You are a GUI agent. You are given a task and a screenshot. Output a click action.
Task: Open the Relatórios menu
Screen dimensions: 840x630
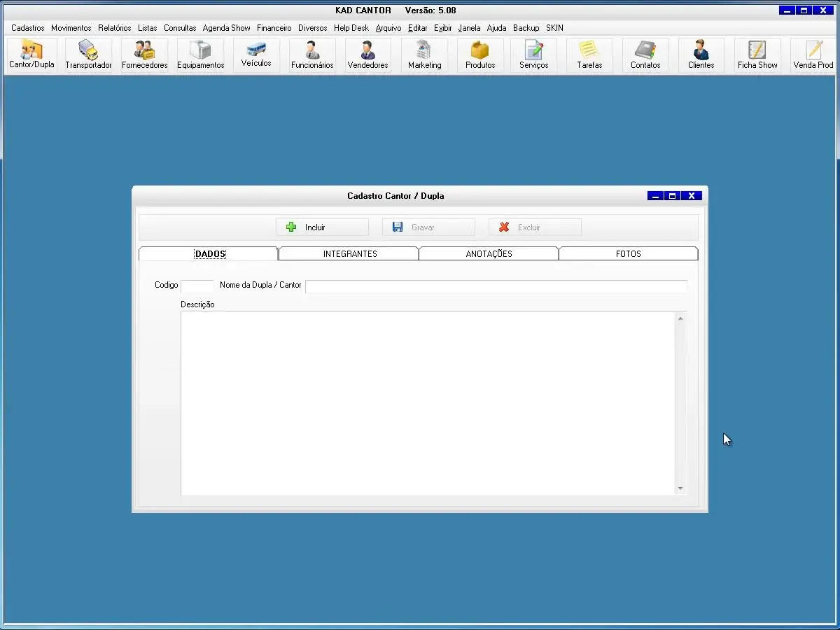tap(114, 28)
